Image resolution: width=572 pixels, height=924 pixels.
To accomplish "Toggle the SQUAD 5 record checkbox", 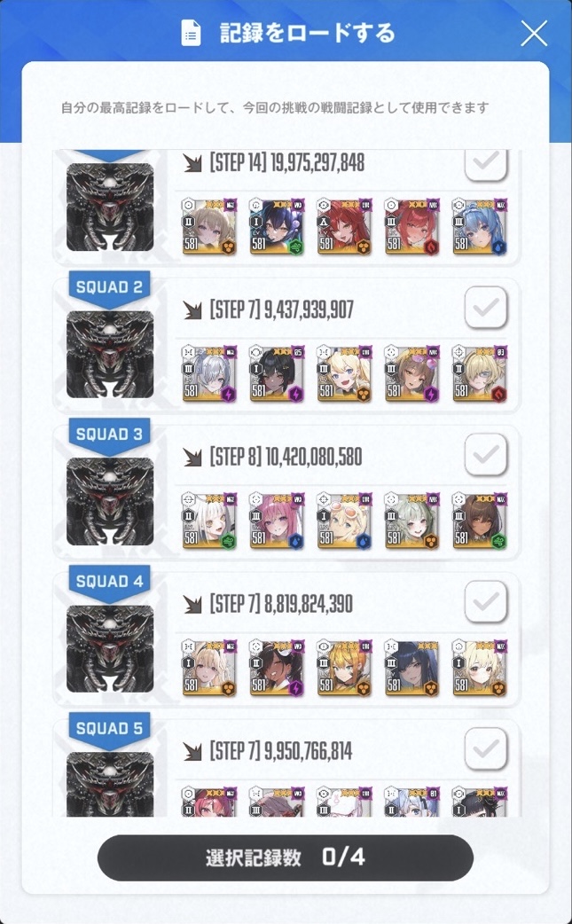I will click(x=486, y=749).
